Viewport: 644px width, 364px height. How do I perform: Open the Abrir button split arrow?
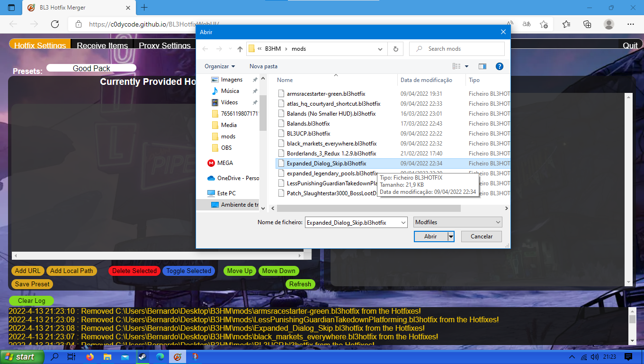tap(451, 236)
